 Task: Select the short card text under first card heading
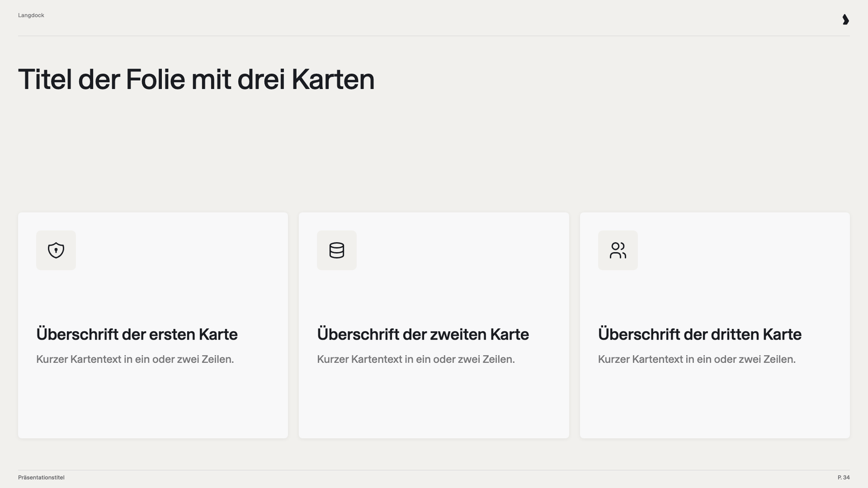135,359
